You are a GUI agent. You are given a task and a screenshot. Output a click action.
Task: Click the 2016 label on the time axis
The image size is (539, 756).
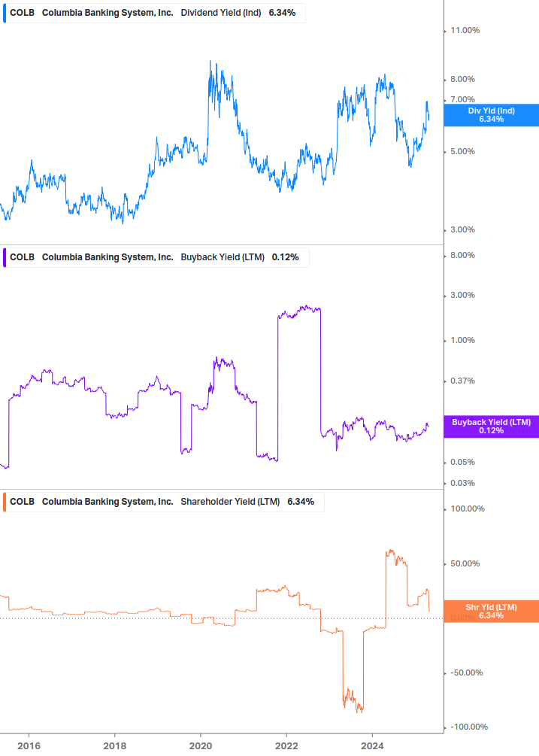click(29, 746)
